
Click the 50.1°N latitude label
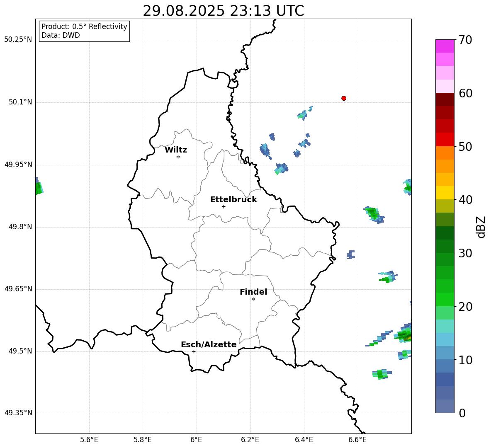point(21,102)
